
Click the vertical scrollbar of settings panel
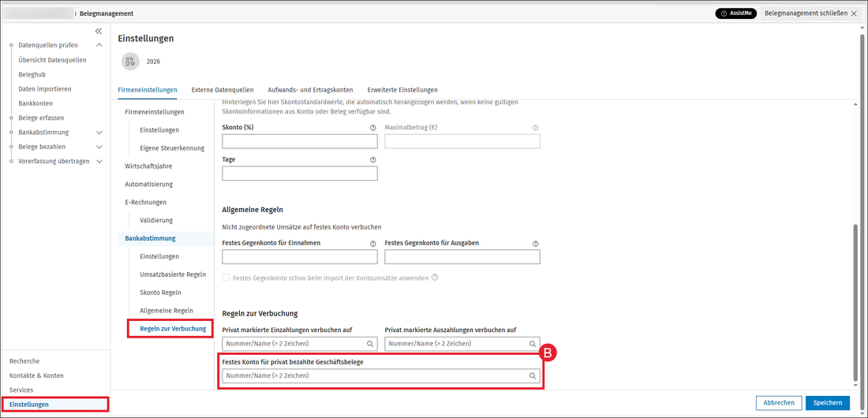point(856,302)
